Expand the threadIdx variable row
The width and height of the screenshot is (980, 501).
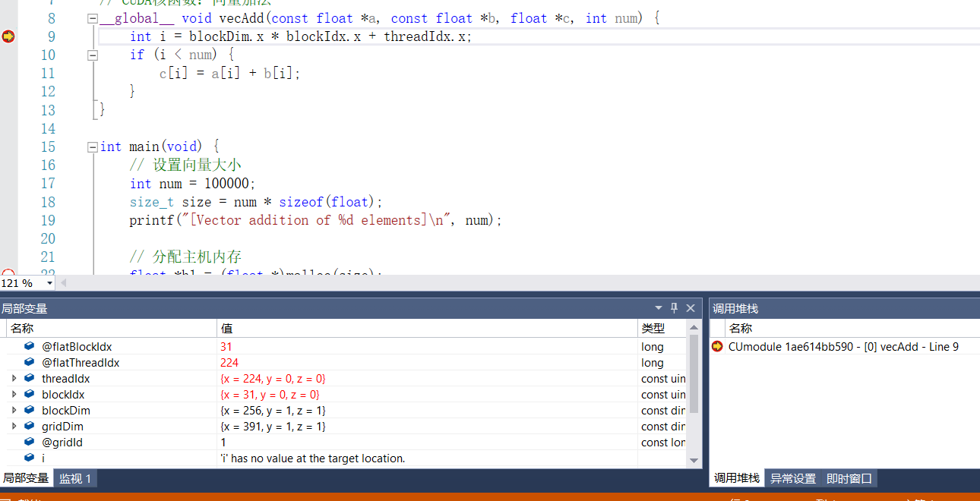14,378
